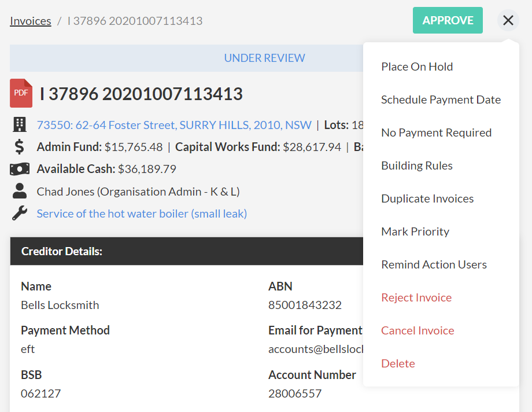Screen dimensions: 532x412
Task: Select Place On Hold from the menu
Action: pos(417,67)
